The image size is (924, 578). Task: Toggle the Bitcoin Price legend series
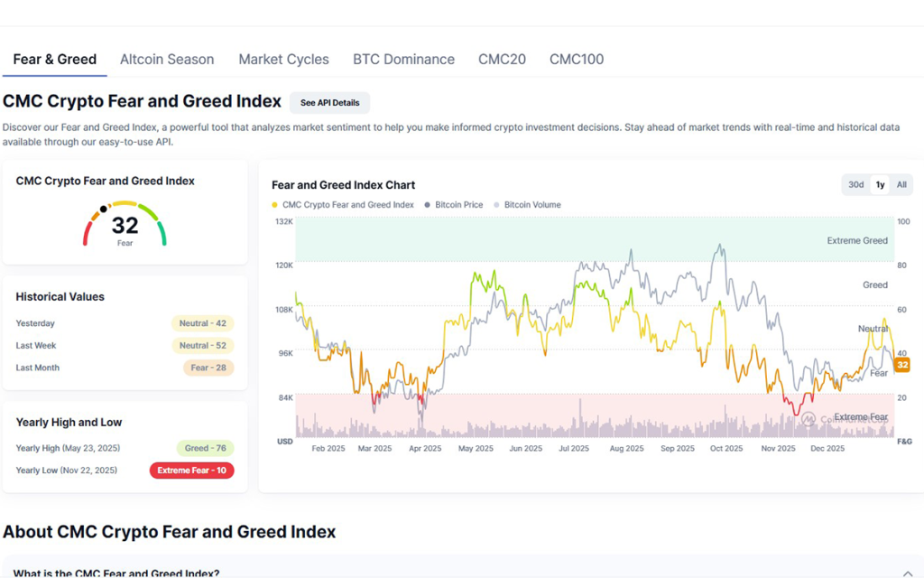(x=454, y=205)
